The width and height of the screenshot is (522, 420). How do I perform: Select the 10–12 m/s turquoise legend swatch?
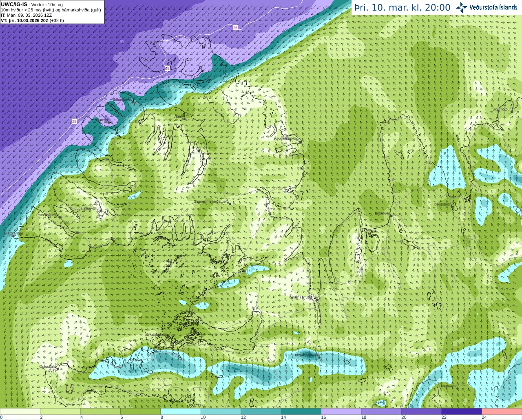[x=221, y=411]
